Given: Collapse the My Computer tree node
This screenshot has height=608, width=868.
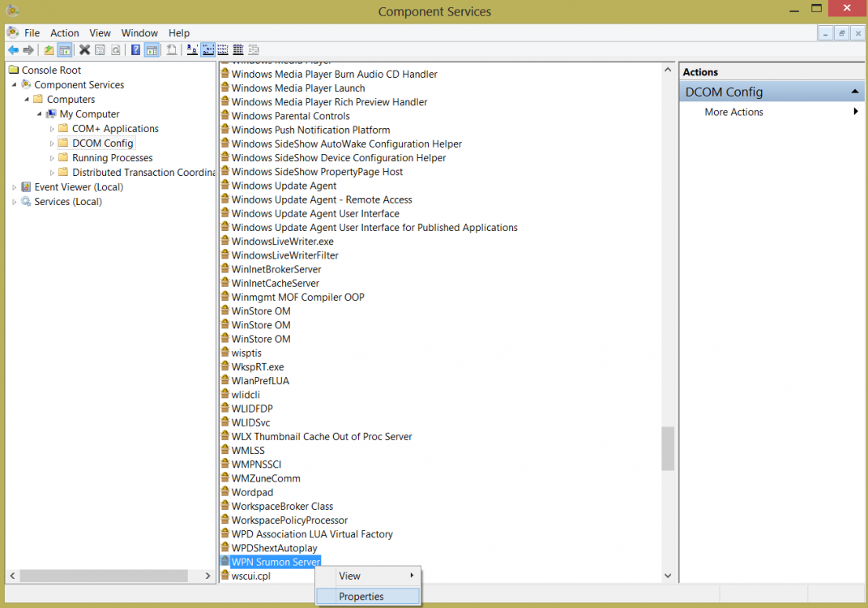Looking at the screenshot, I should coord(39,114).
